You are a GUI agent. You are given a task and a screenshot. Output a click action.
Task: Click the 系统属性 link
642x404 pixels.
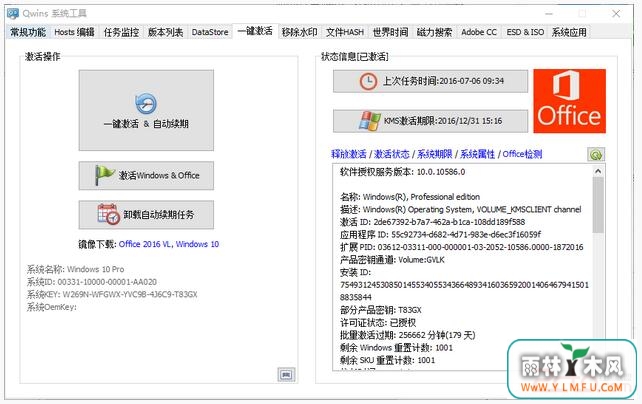pyautogui.click(x=477, y=154)
